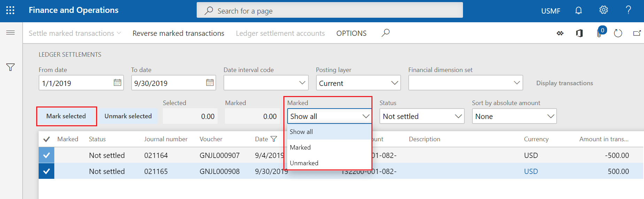Click the Mark selected button
The height and width of the screenshot is (199, 644).
pyautogui.click(x=66, y=116)
